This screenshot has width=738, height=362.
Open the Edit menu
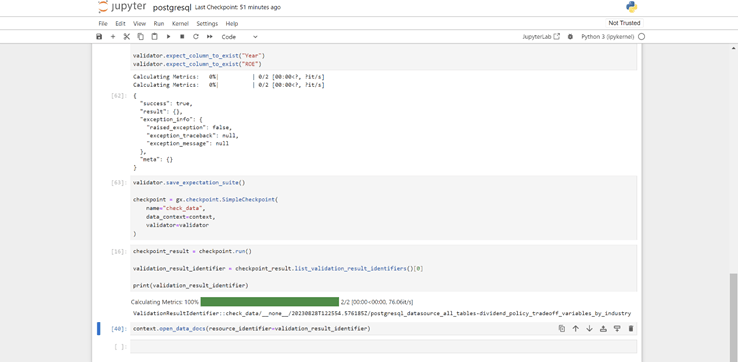pos(120,24)
